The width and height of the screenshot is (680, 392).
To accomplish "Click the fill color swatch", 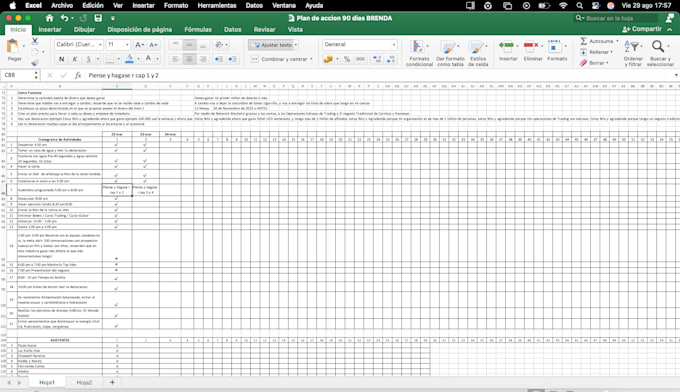I will (129, 59).
